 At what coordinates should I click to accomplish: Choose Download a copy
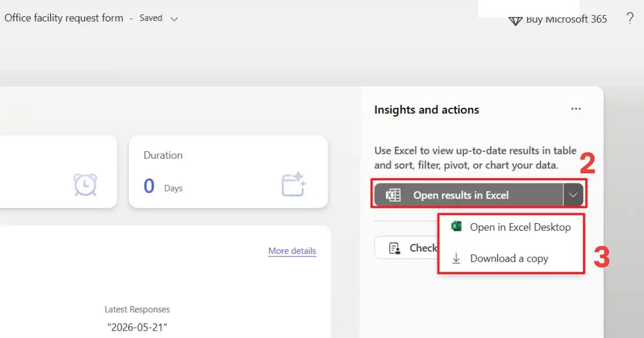pos(511,259)
